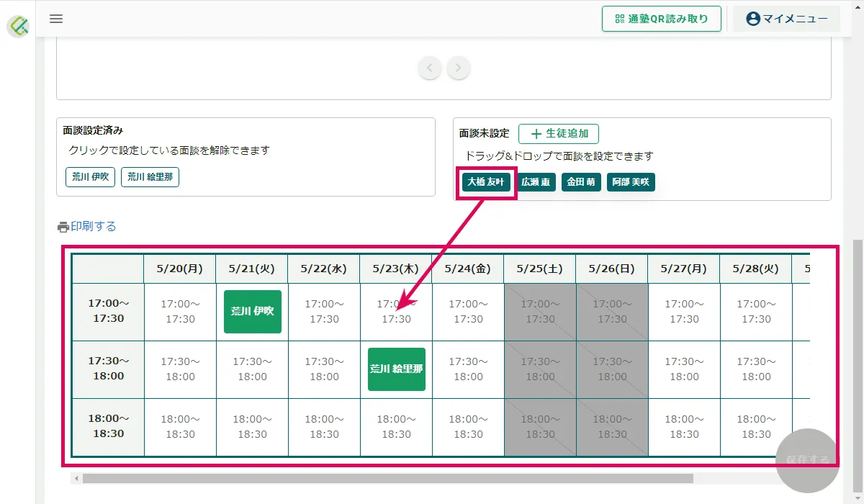Click the 通塾QR読み取り button
The height and width of the screenshot is (504, 864).
click(x=662, y=19)
